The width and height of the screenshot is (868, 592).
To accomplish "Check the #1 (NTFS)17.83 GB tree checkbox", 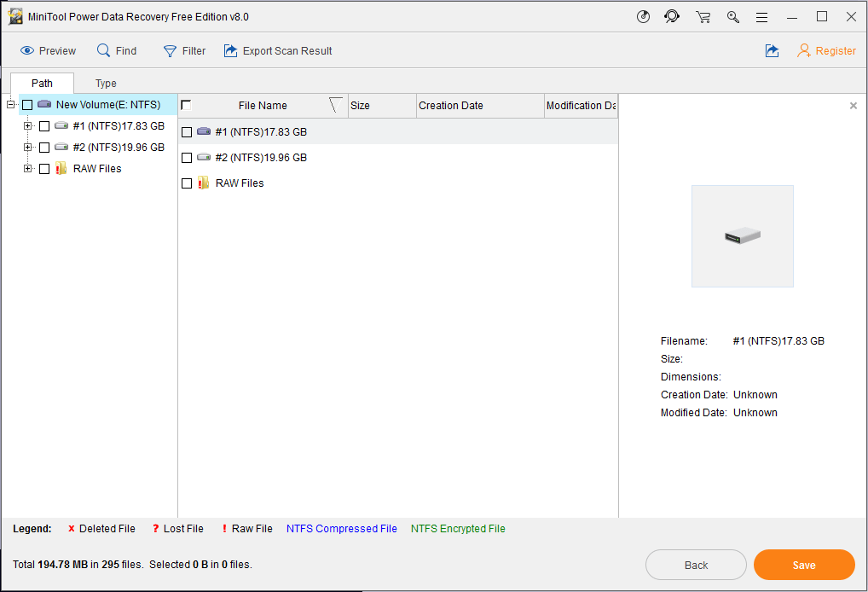I will tap(44, 126).
